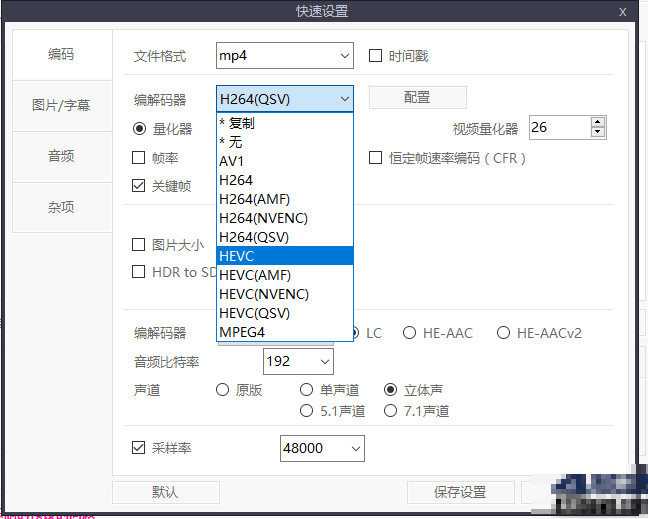Switch to the 图片/字幕 tab
Image resolution: width=648 pixels, height=519 pixels.
click(62, 105)
